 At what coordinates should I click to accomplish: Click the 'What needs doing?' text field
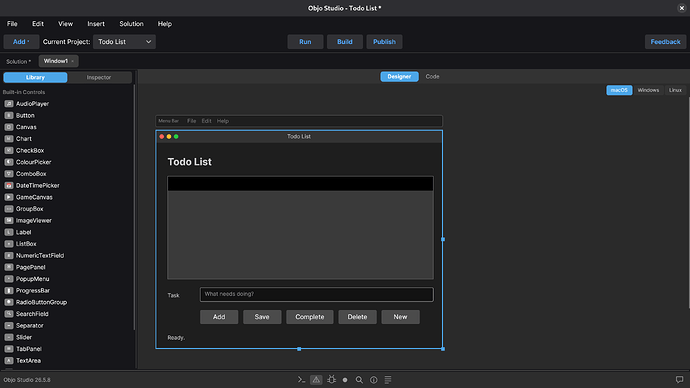[316, 294]
